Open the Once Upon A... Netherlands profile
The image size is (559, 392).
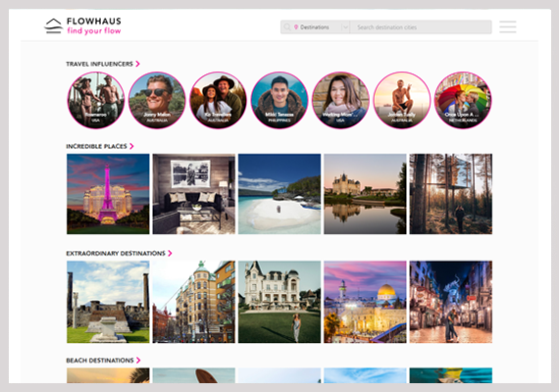(x=463, y=100)
